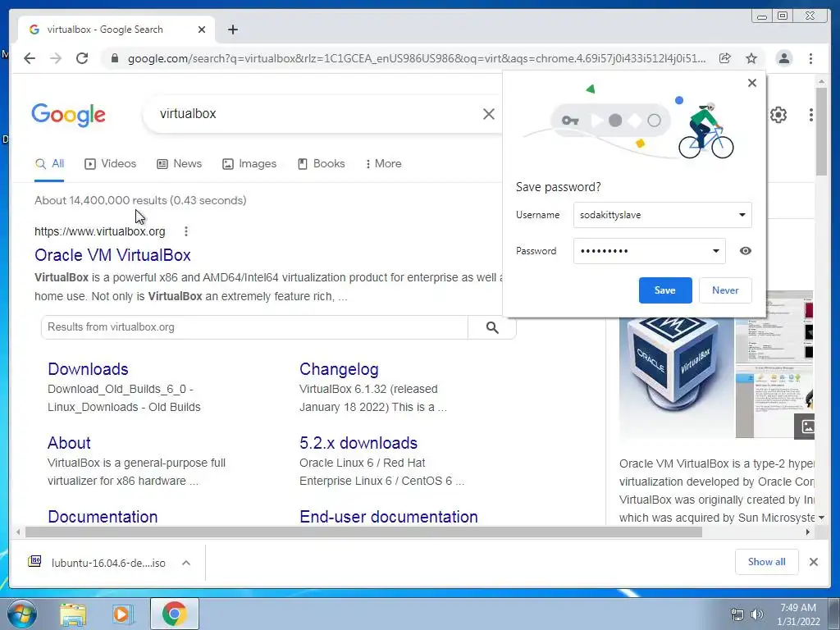Viewport: 840px width, 630px height.
Task: Open Oracle VM VirtualBox result
Action: [112, 255]
